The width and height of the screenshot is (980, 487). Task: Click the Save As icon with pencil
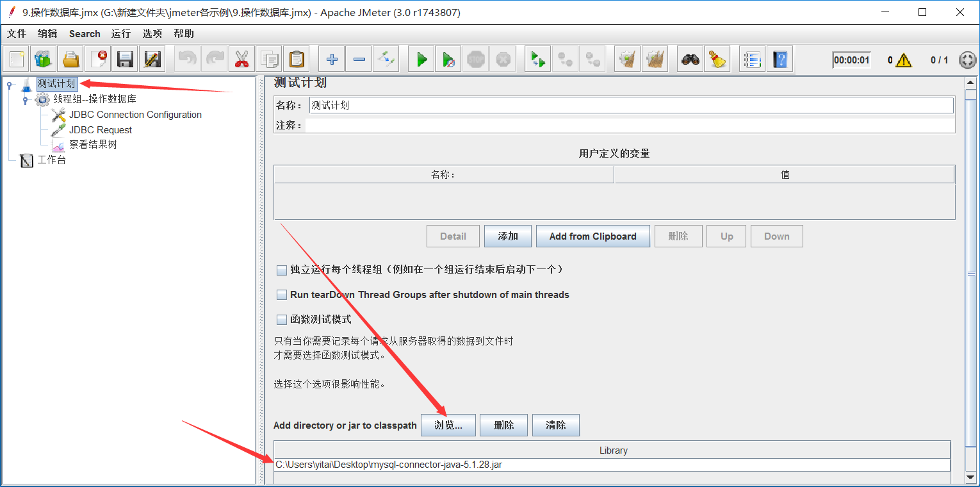pyautogui.click(x=152, y=60)
